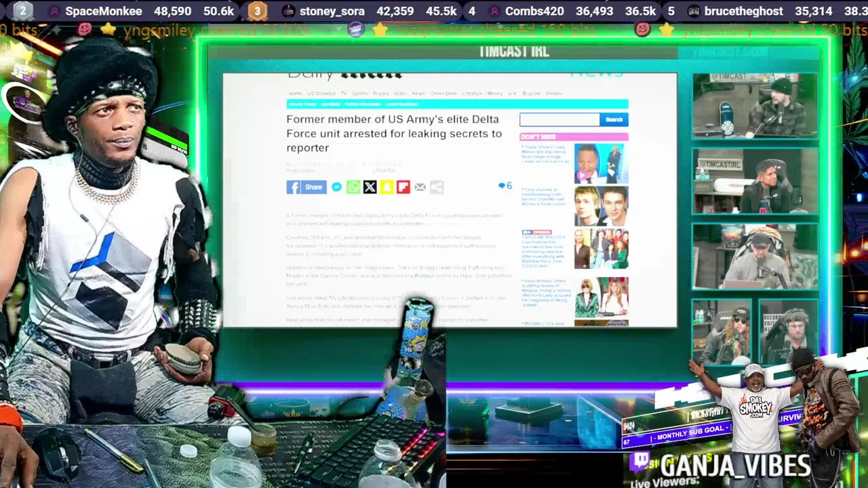Click the rank 2 badge icon
The image size is (868, 488).
click(22, 11)
